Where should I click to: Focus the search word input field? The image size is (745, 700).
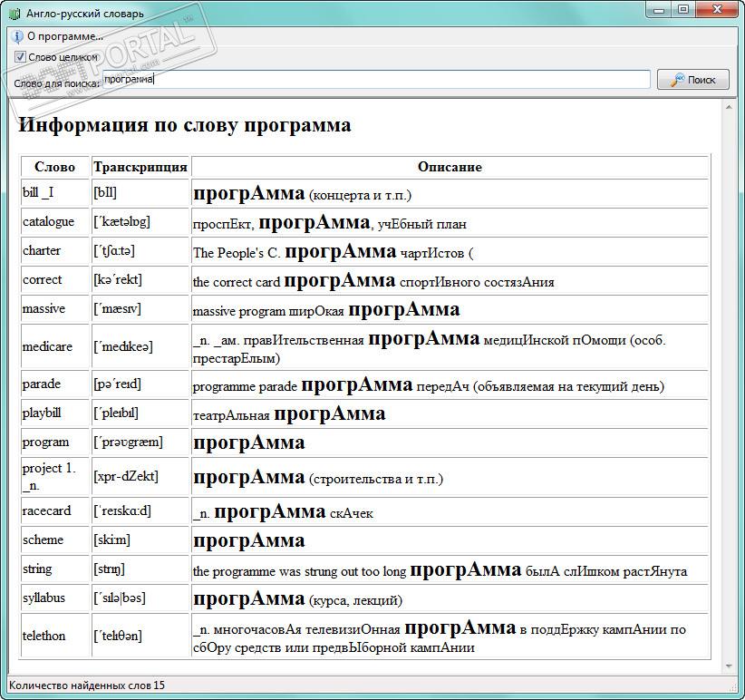[376, 80]
